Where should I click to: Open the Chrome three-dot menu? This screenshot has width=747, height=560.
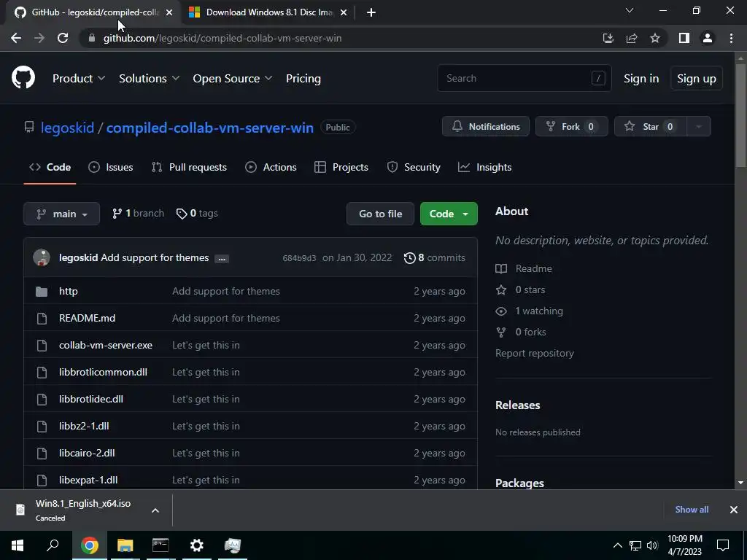point(731,38)
